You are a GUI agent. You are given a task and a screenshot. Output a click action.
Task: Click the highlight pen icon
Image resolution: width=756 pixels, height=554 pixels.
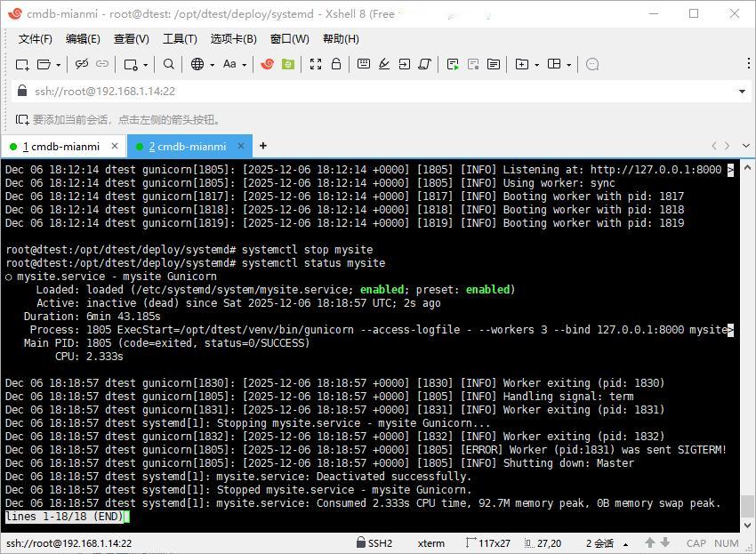[x=384, y=64]
